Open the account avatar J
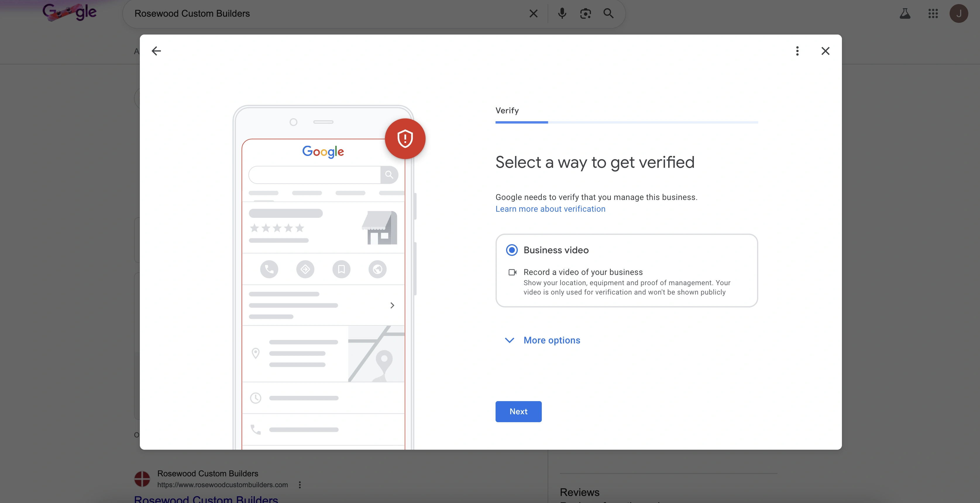 pos(958,14)
